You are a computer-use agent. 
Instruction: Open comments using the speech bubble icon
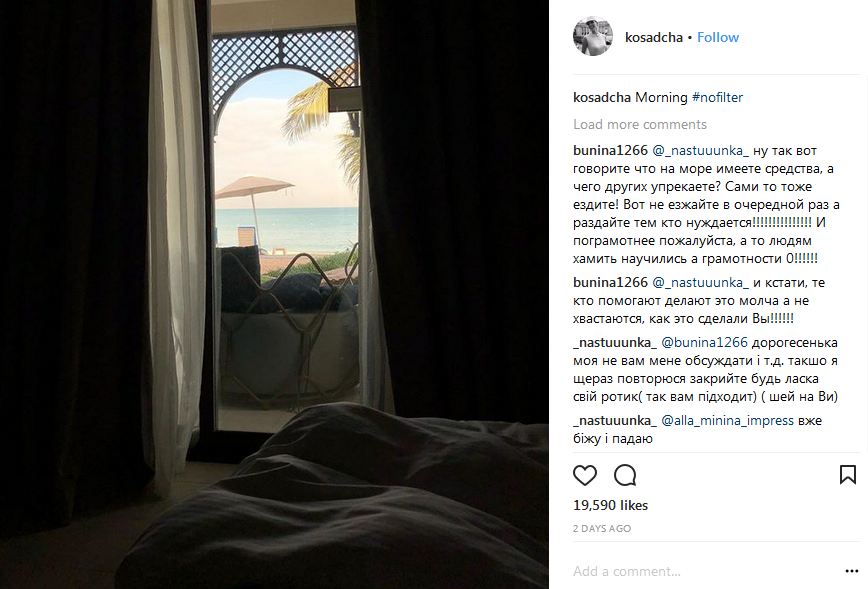tap(625, 475)
